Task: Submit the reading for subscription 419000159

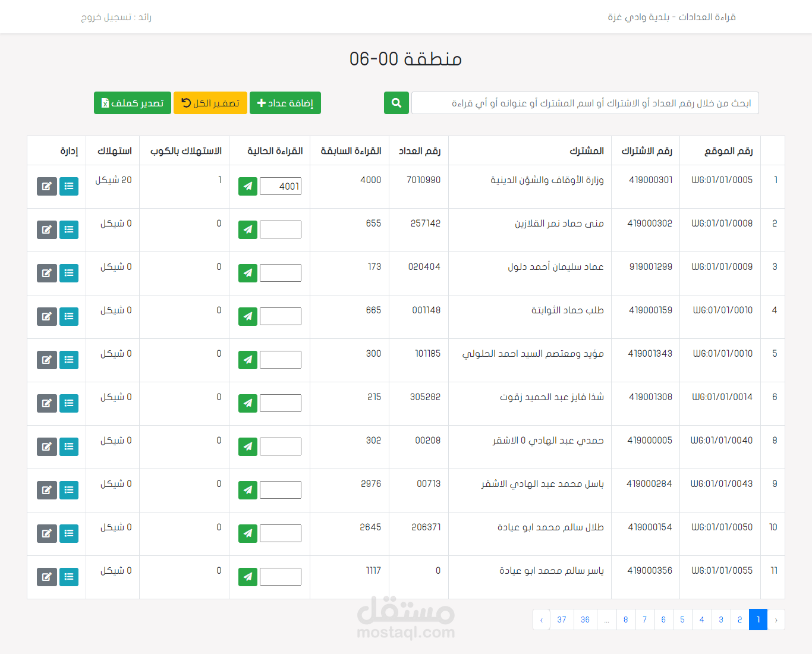Action: [248, 316]
